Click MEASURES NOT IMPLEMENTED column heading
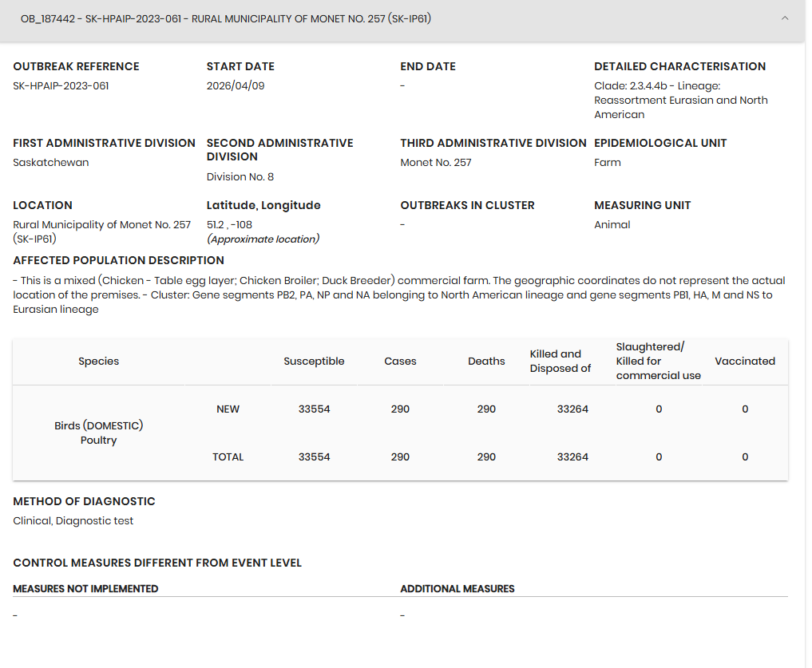Image resolution: width=812 pixels, height=668 pixels. 85,589
